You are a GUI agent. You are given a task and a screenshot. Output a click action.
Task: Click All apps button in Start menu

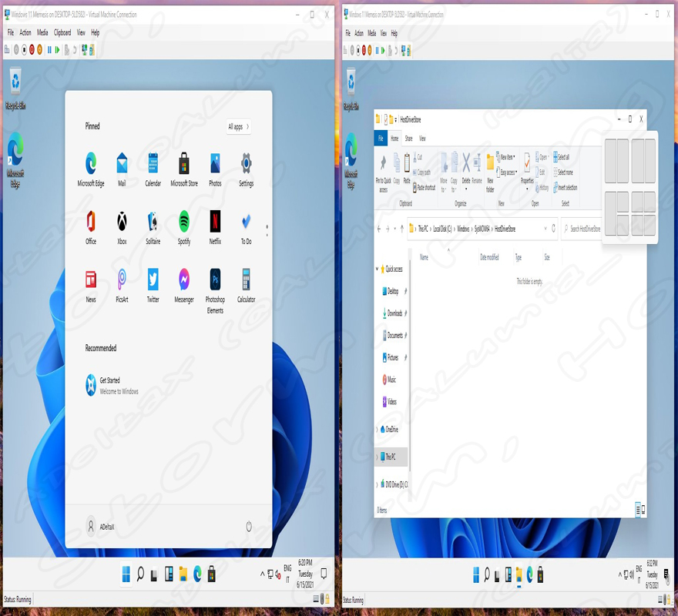tap(239, 126)
